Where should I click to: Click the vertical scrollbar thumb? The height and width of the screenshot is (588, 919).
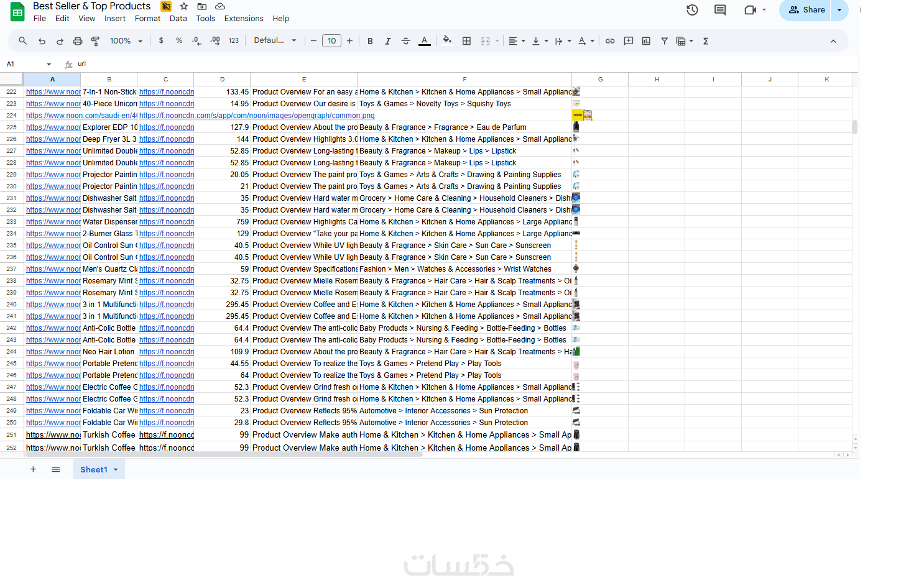pos(855,127)
